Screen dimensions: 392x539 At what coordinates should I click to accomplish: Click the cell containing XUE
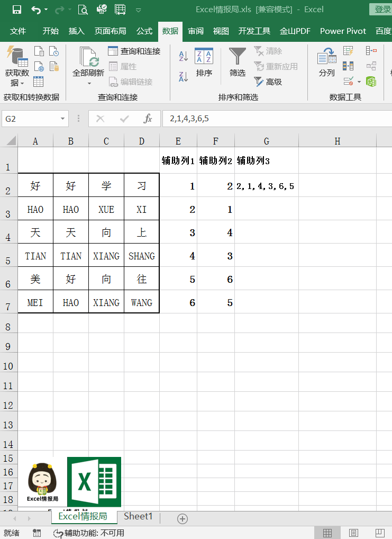[x=106, y=209]
